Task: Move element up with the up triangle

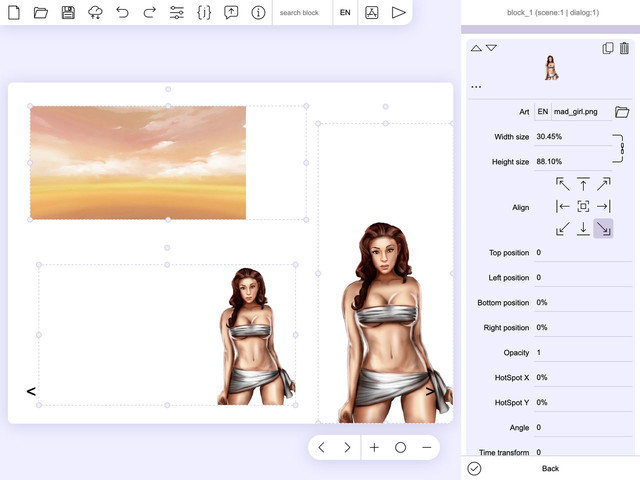Action: pos(476,48)
